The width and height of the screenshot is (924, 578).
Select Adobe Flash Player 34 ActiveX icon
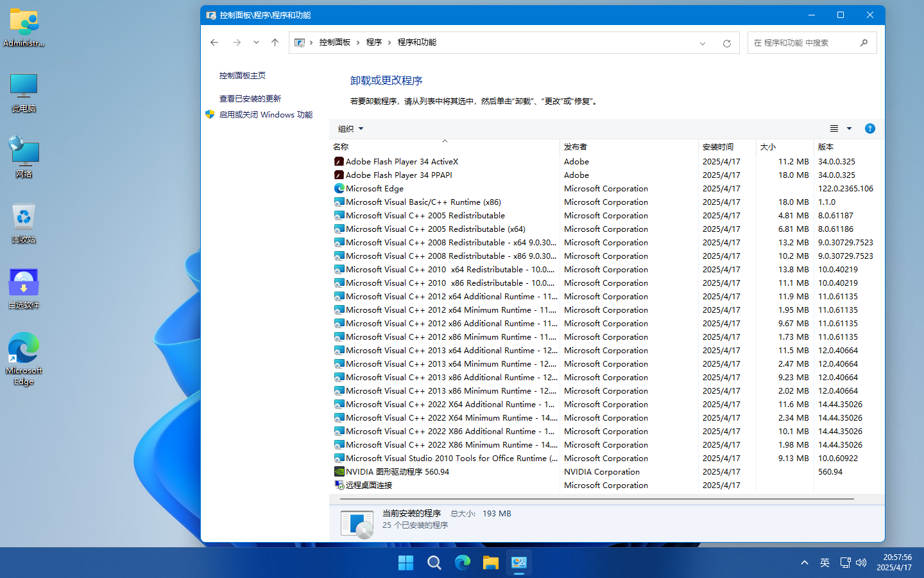click(339, 161)
